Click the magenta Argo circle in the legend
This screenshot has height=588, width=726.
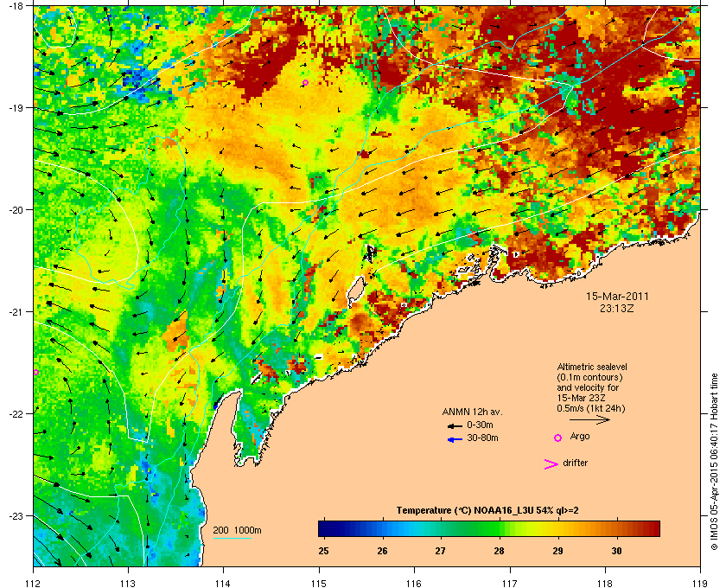click(558, 438)
